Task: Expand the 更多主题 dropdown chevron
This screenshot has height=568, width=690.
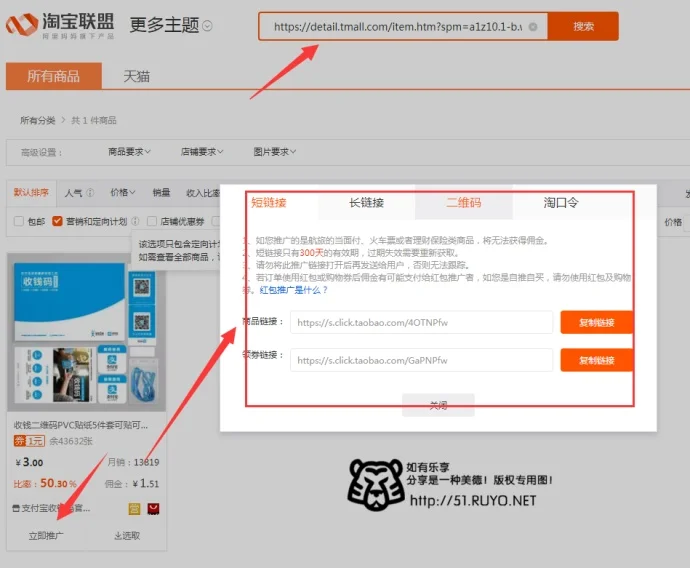Action: pyautogui.click(x=207, y=26)
